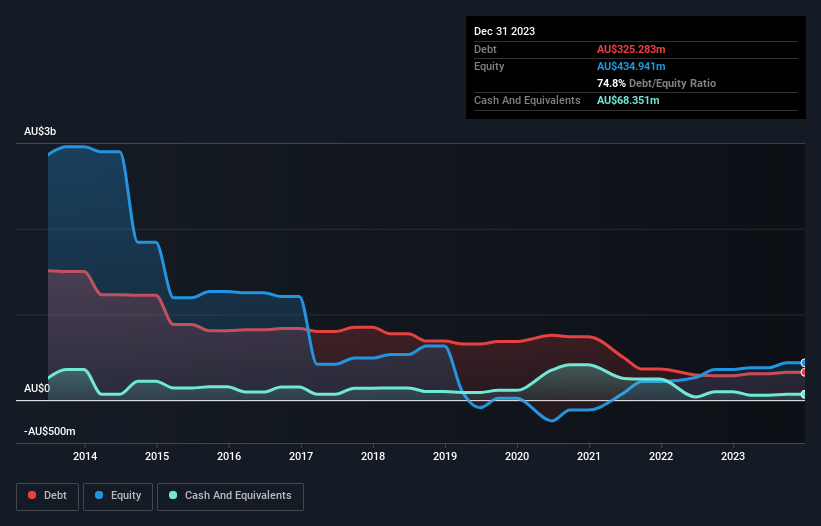Click the AU$0 y-axis label

pyautogui.click(x=37, y=388)
